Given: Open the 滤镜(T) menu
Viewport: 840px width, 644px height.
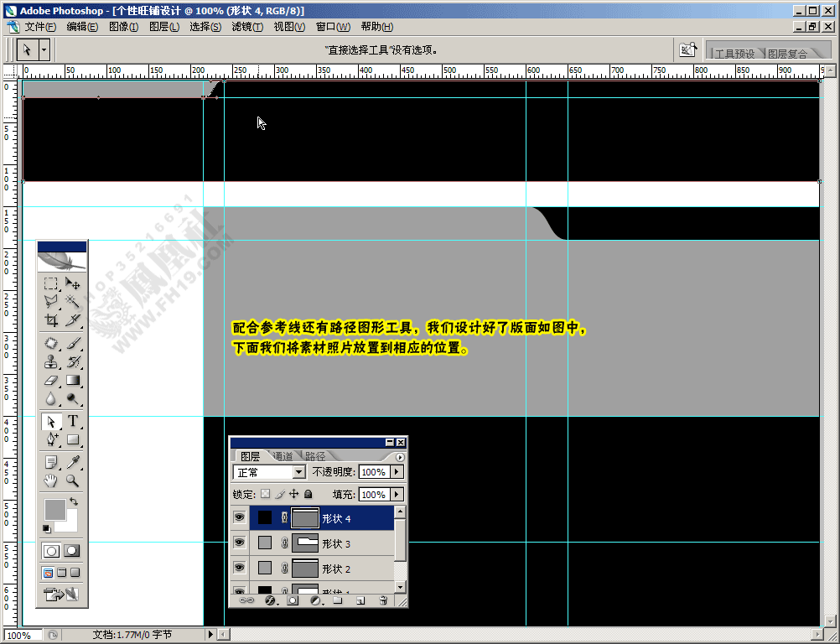Looking at the screenshot, I should (x=247, y=26).
